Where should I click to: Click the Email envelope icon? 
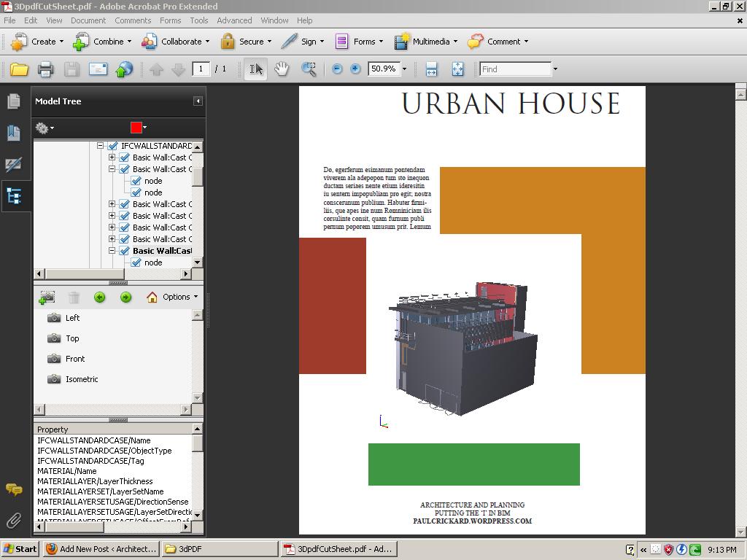click(x=98, y=69)
